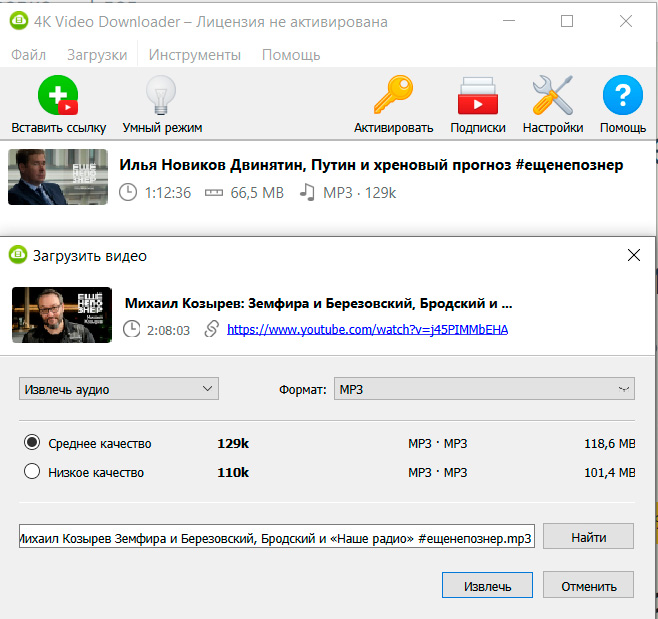658x619 pixels.
Task: Select the Среднее качество radio button
Action: click(x=32, y=443)
